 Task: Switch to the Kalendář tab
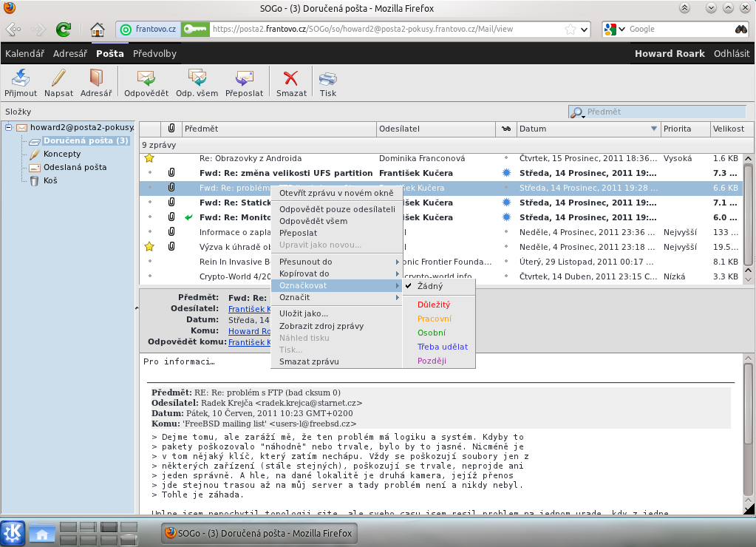pos(25,54)
